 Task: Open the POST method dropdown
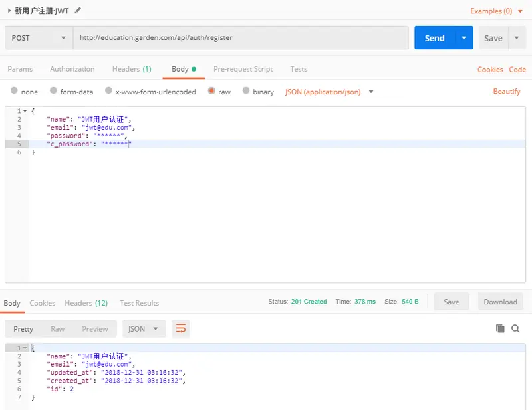tap(39, 38)
